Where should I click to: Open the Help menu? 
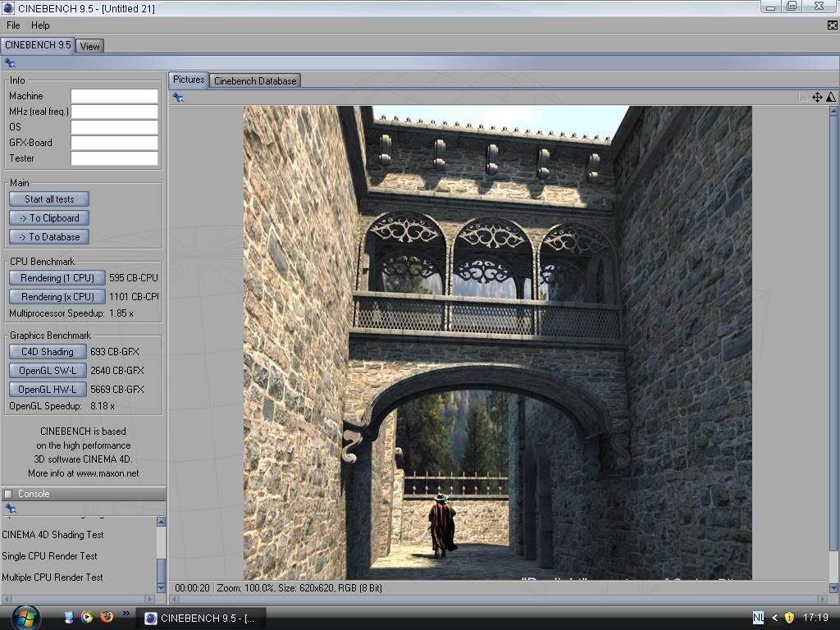40,25
